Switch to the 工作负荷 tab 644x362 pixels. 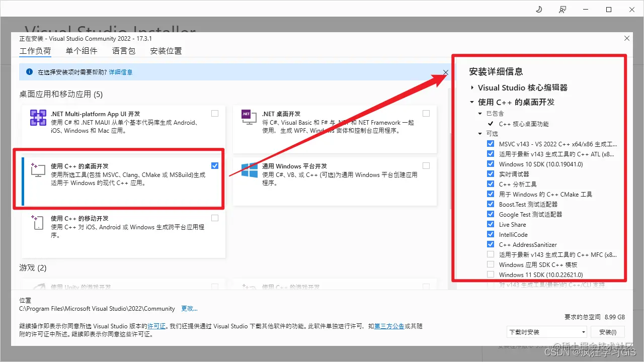pyautogui.click(x=35, y=51)
